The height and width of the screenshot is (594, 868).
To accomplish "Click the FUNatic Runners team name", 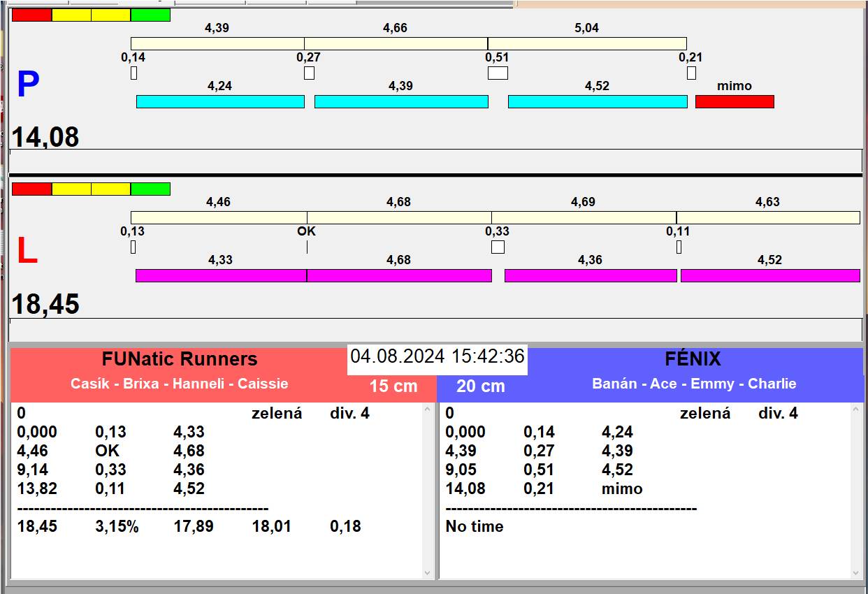I will pos(180,359).
